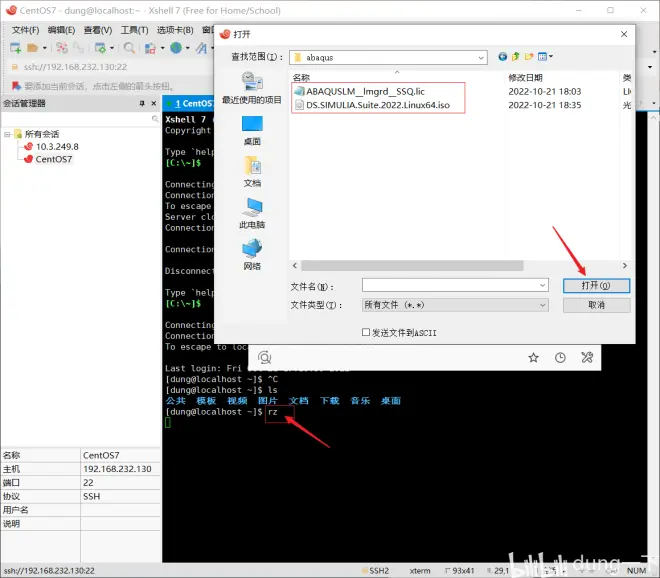Go to 文档 in places bar
660x578 pixels.
point(252,172)
